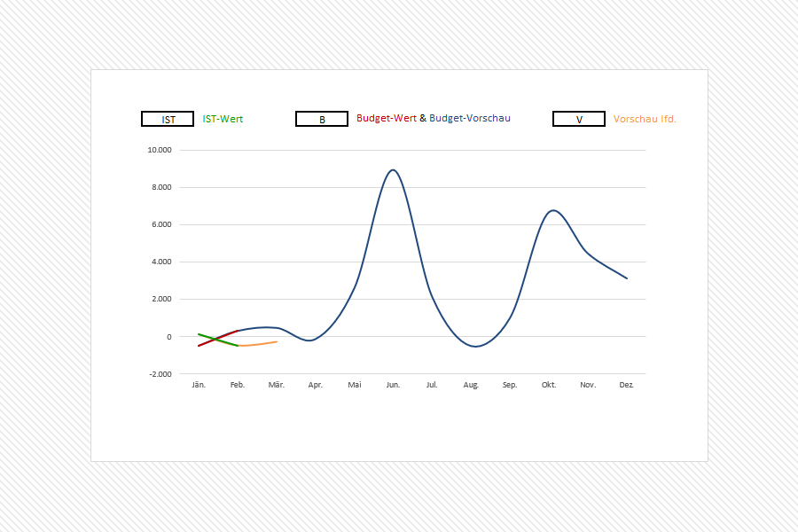Click the blue line end at Dez.
The image size is (798, 532).
[626, 278]
